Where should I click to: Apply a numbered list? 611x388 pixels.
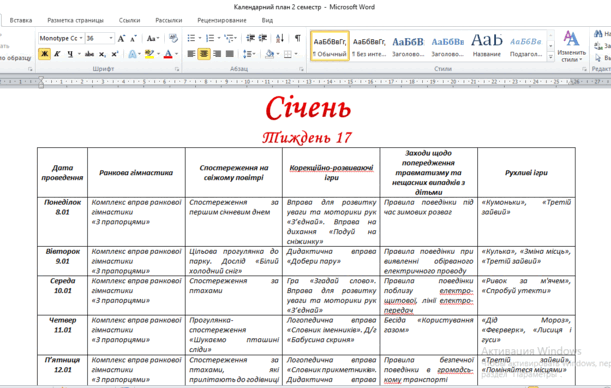[x=210, y=38]
